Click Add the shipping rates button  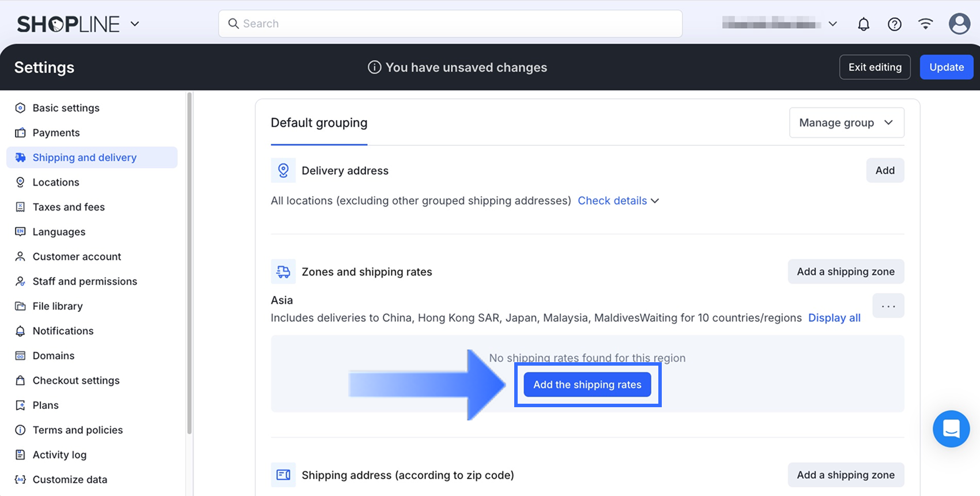pyautogui.click(x=587, y=385)
